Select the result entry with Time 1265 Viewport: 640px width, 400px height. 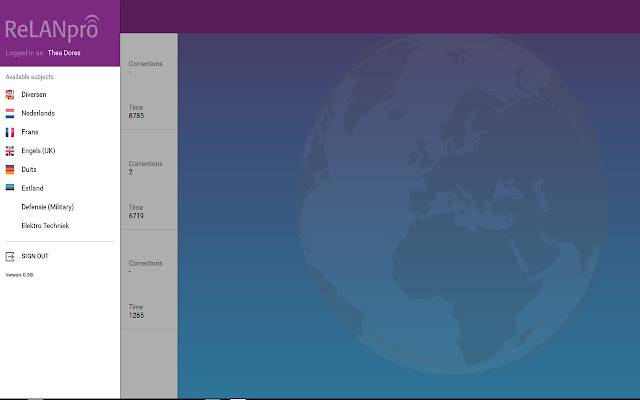coord(149,280)
